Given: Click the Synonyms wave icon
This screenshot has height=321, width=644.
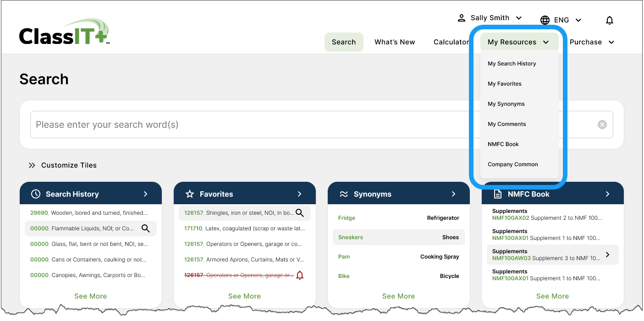Looking at the screenshot, I should pyautogui.click(x=344, y=193).
